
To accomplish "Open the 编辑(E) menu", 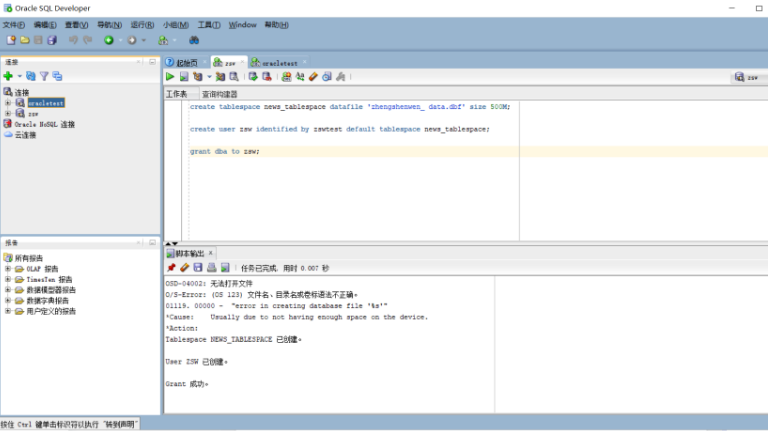I will coord(45,24).
